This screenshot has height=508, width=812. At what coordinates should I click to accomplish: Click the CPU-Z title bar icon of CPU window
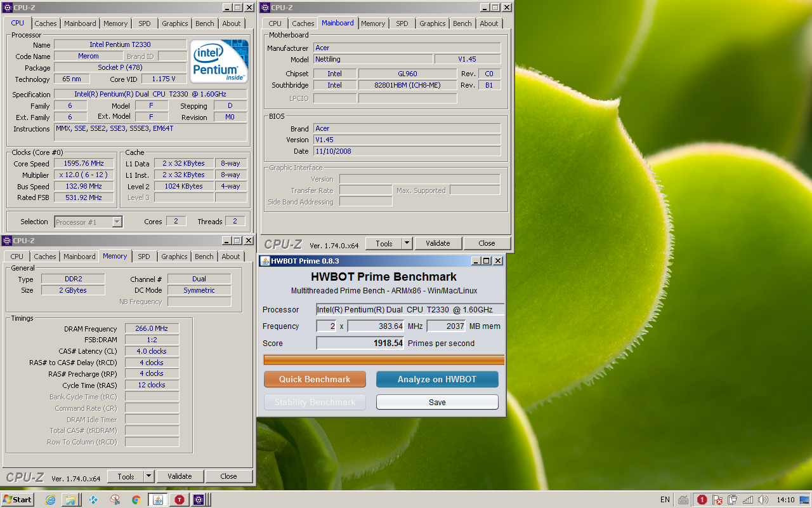click(x=7, y=8)
